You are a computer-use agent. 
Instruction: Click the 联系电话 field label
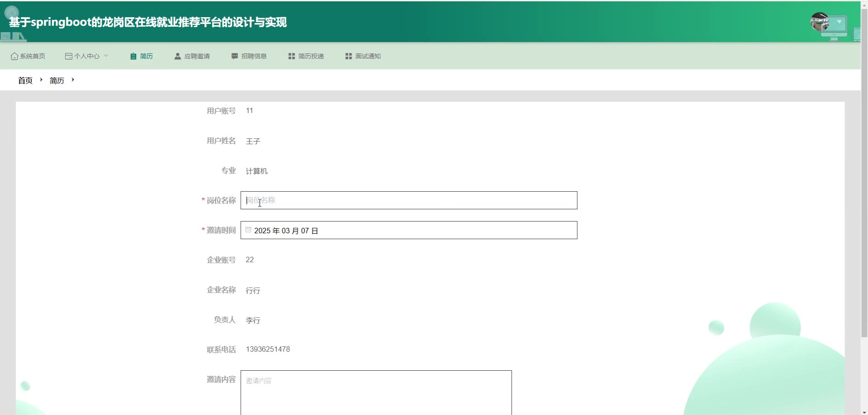(x=222, y=349)
